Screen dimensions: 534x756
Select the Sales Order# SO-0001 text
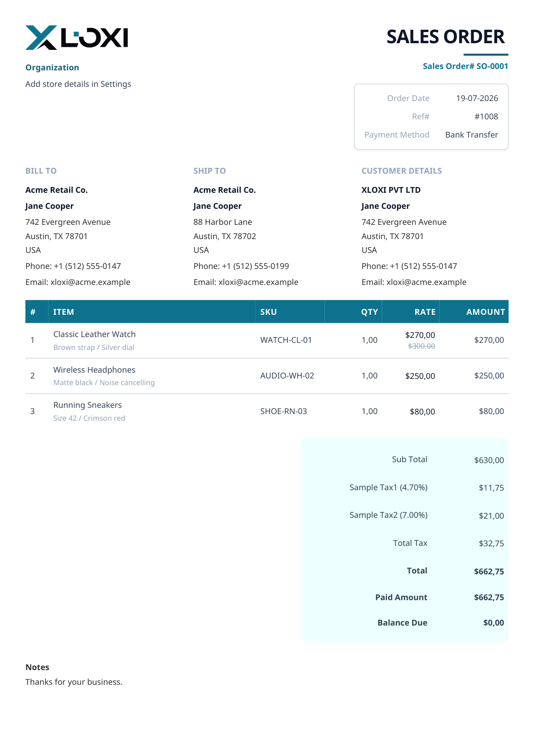pyautogui.click(x=465, y=66)
